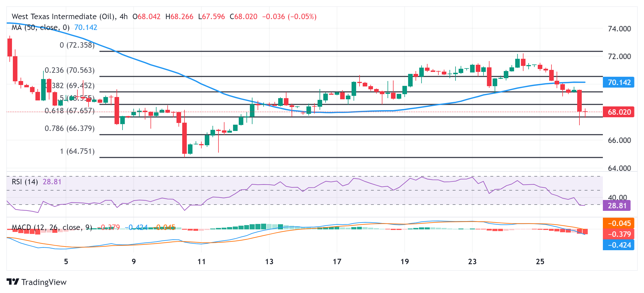Select the RSI (14) indicator label
This screenshot has height=293, width=644.
[25, 182]
